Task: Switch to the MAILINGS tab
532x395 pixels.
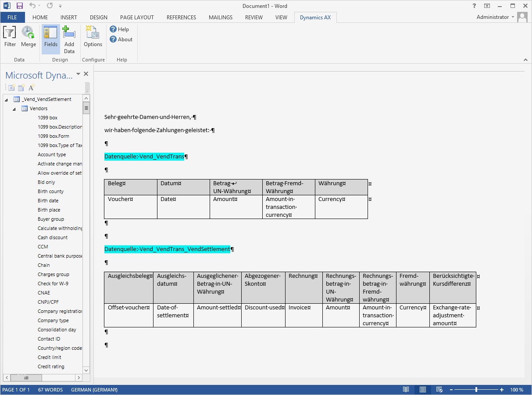Action: point(221,18)
